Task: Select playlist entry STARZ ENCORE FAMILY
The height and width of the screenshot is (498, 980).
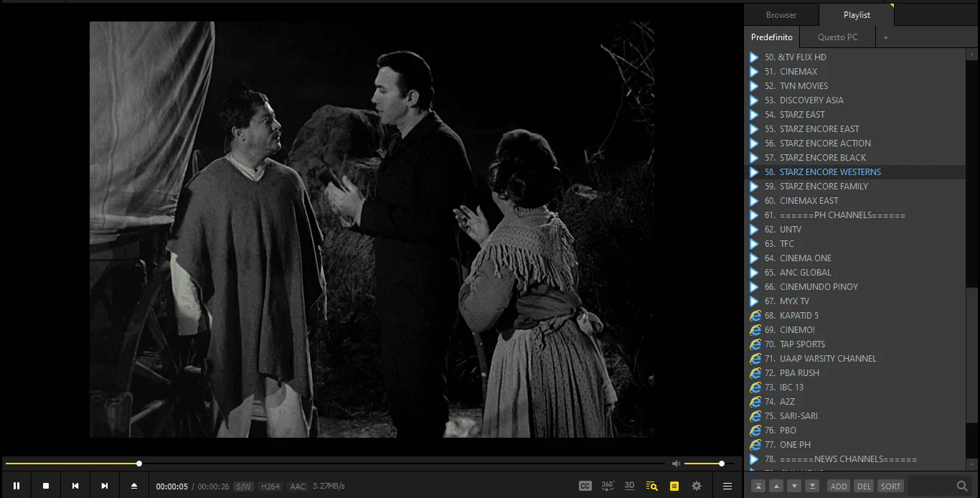Action: click(856, 187)
